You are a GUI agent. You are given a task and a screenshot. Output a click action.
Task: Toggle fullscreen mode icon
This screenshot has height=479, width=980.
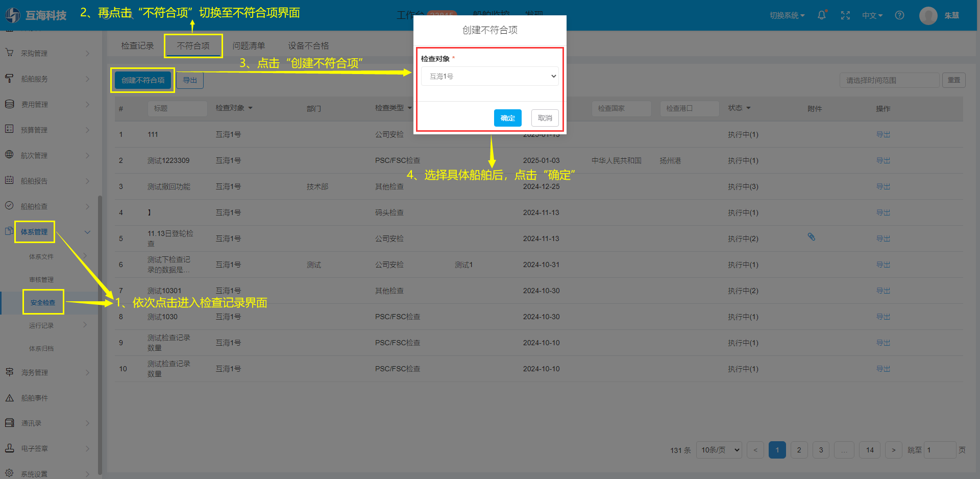coord(845,15)
